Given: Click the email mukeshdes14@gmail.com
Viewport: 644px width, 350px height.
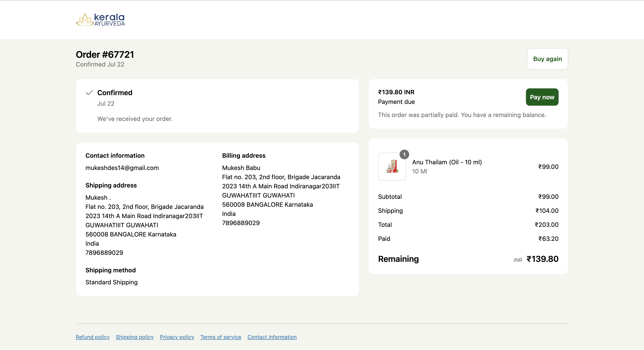Looking at the screenshot, I should (122, 168).
